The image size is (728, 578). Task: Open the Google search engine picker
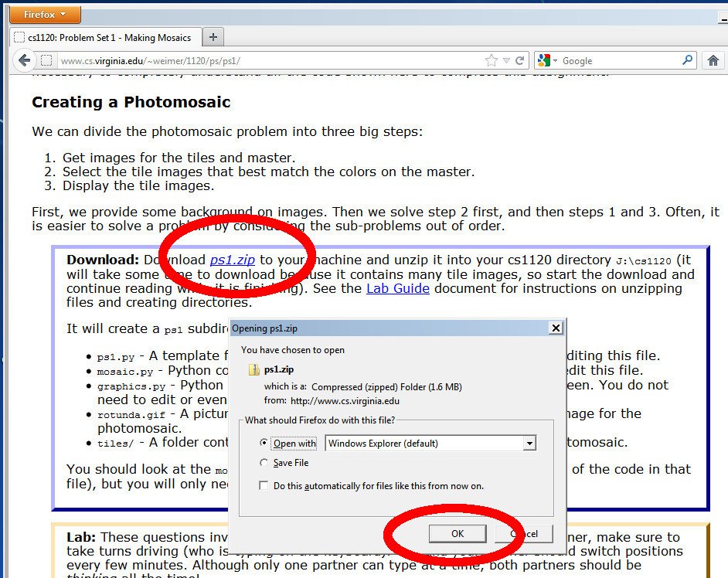coord(547,61)
